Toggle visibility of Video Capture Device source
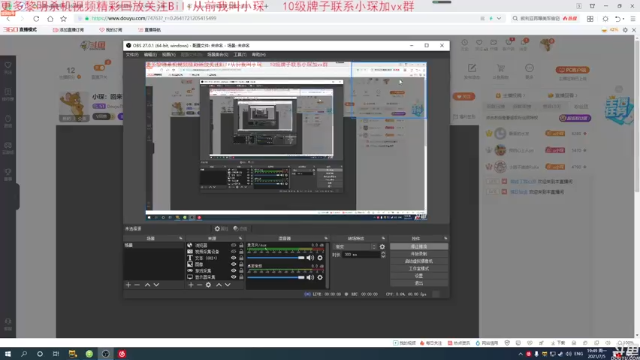 coord(233,252)
